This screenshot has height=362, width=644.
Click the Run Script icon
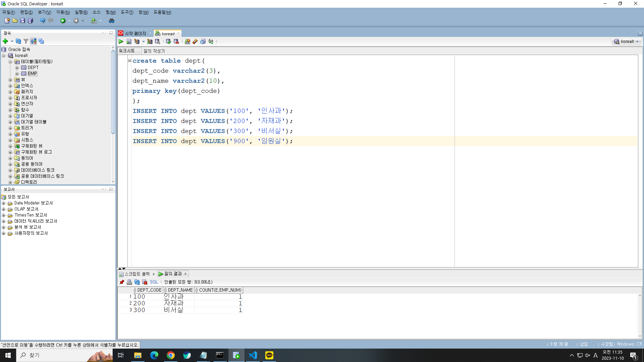click(129, 42)
